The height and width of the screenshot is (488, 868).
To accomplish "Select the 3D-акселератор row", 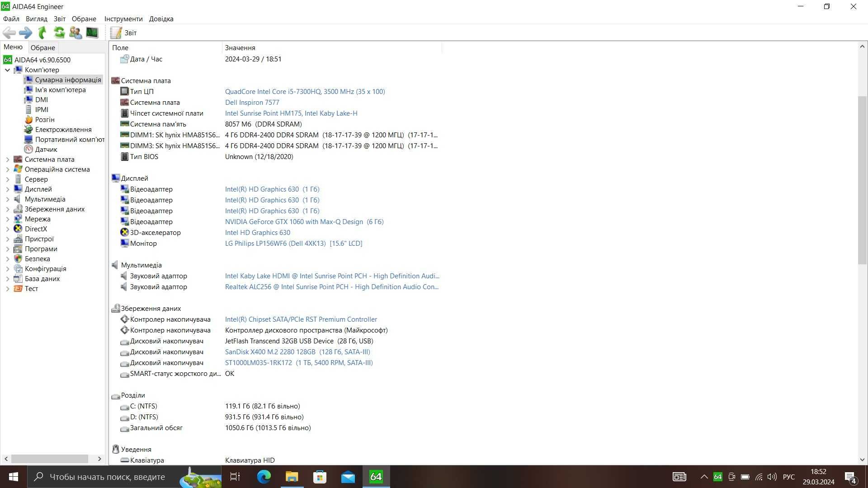I will (x=276, y=233).
